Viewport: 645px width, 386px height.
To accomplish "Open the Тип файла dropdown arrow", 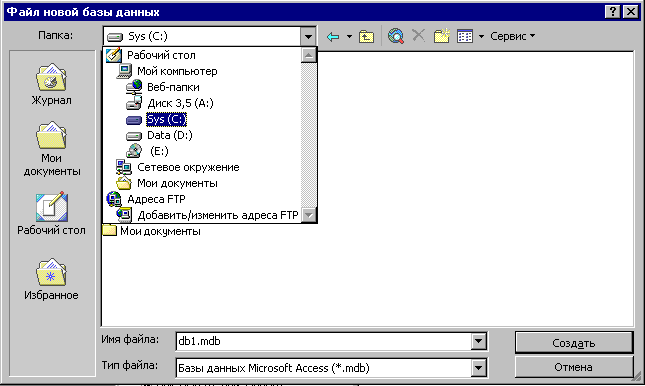I will [478, 368].
